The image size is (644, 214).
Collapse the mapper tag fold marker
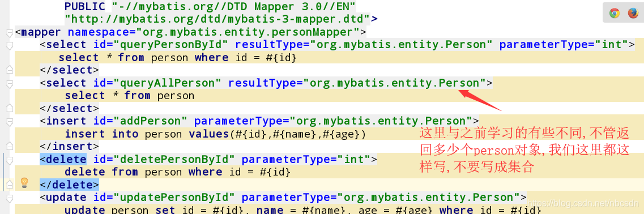[10, 32]
